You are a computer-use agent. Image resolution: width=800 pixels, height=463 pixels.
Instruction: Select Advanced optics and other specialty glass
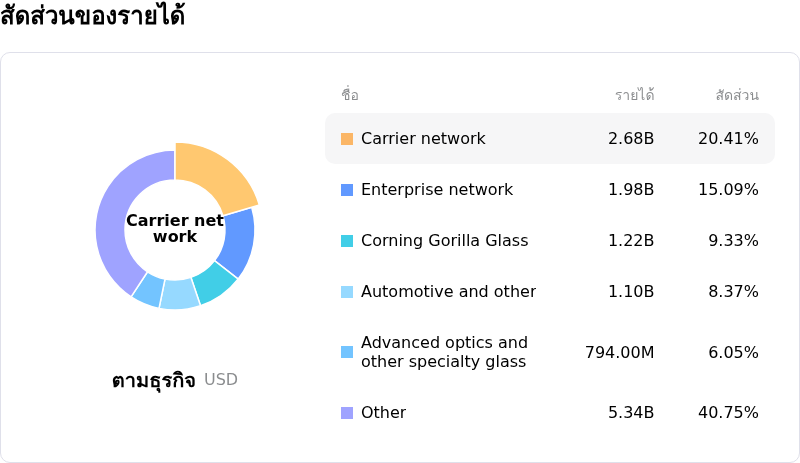pos(444,352)
